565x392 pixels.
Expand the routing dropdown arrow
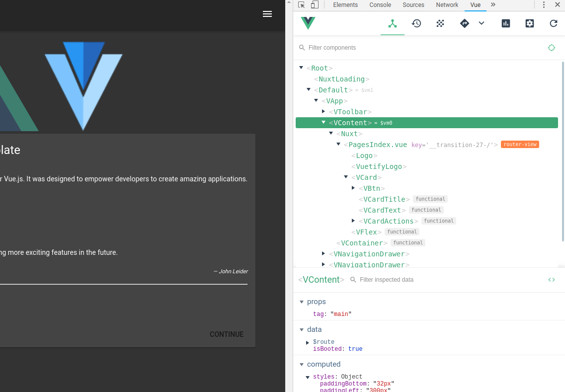point(482,23)
